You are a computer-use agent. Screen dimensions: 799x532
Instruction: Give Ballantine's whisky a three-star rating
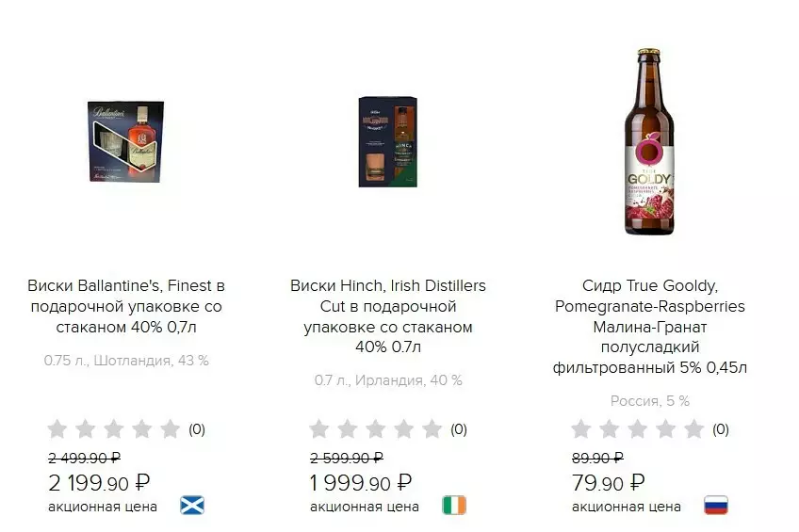pyautogui.click(x=114, y=429)
